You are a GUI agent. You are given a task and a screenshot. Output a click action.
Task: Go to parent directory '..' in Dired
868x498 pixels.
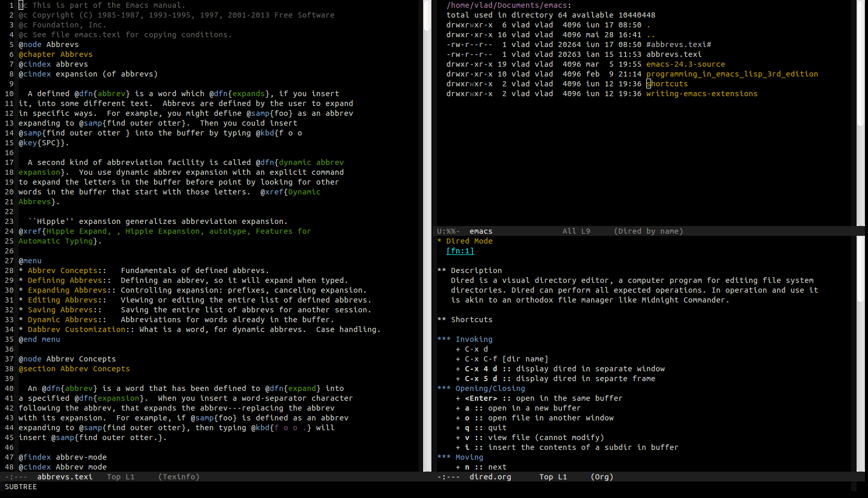pyautogui.click(x=651, y=35)
